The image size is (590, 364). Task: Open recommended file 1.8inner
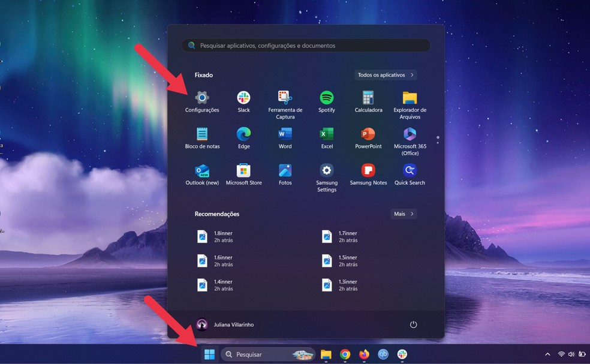tap(215, 236)
